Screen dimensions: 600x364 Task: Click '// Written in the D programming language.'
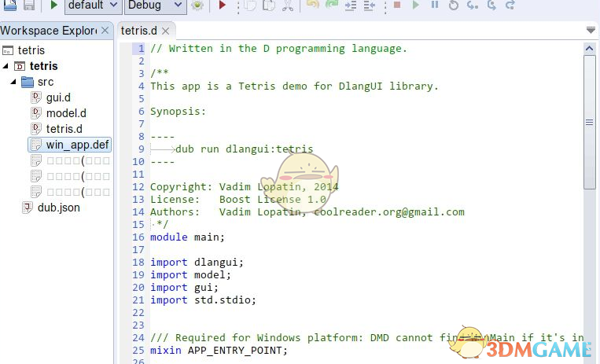(x=278, y=49)
